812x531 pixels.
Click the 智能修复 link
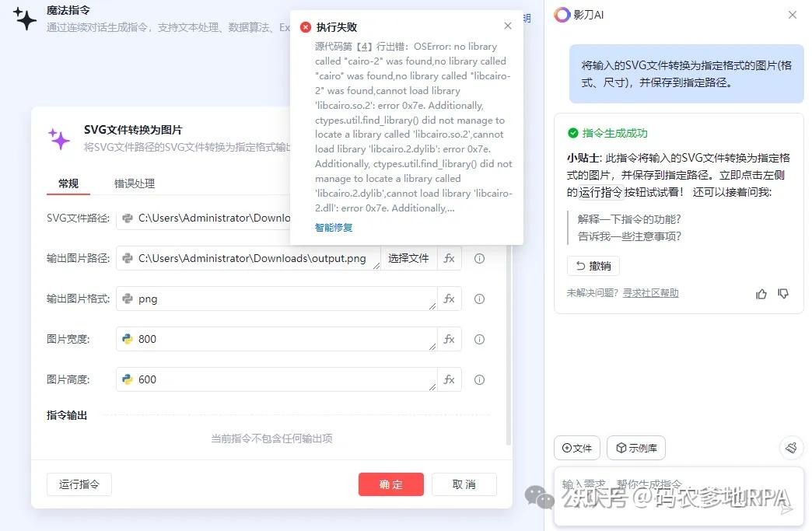pyautogui.click(x=334, y=227)
